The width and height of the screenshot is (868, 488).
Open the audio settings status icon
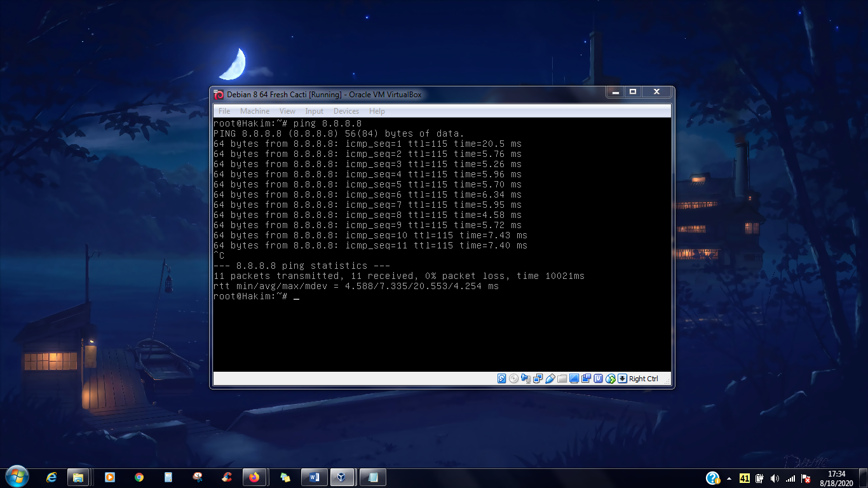(526, 379)
